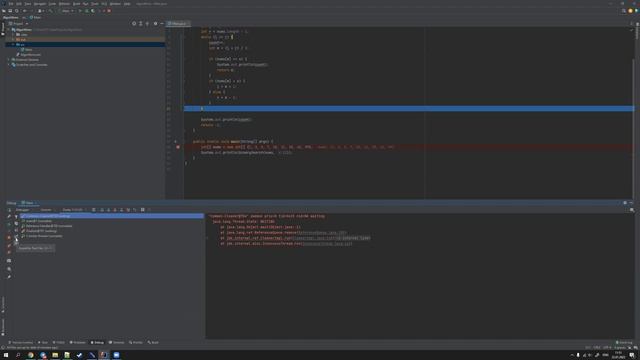
Task: Open the InnocuousThread.java stack trace link
Action: tap(326, 243)
